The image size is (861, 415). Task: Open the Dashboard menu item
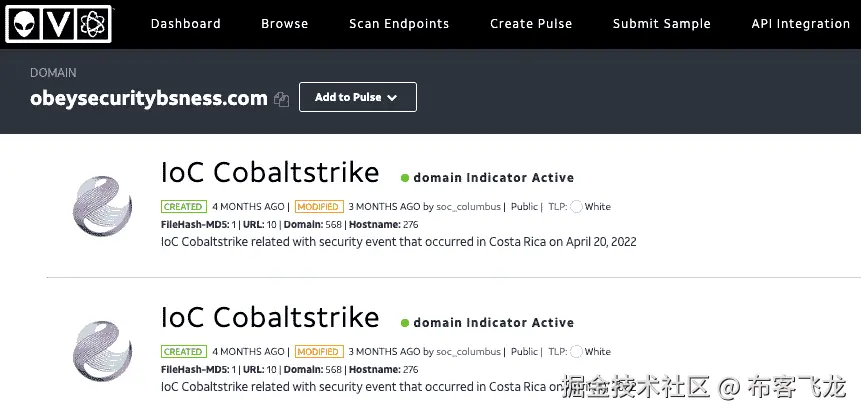pos(186,24)
